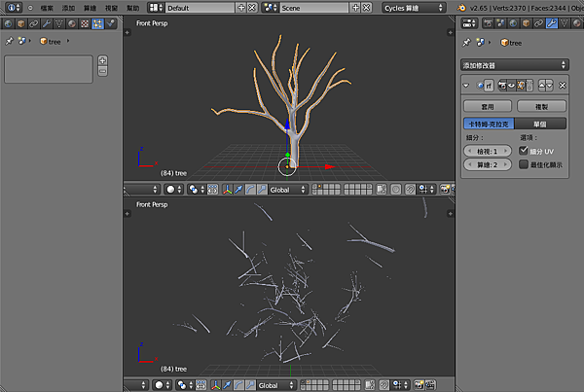Open the Object Data tab in right properties panel
584x392 pixels.
565,23
